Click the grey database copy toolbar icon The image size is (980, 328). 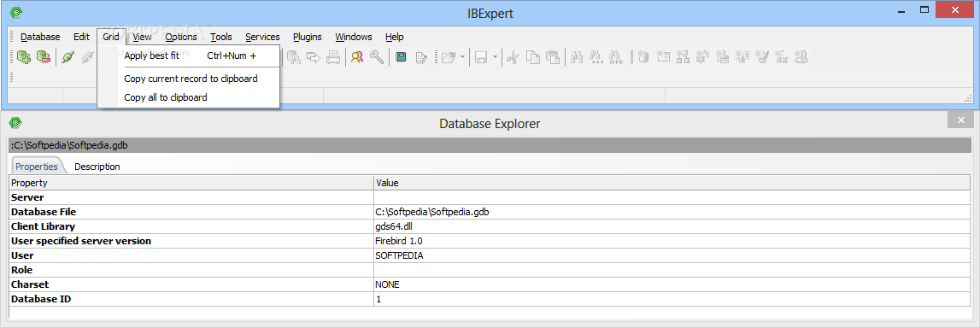click(295, 57)
